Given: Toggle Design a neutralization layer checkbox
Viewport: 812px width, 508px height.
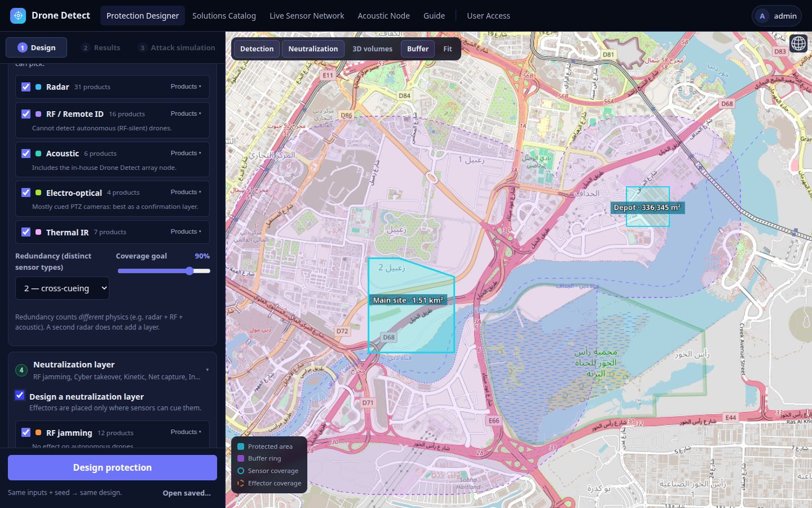Looking at the screenshot, I should [20, 395].
